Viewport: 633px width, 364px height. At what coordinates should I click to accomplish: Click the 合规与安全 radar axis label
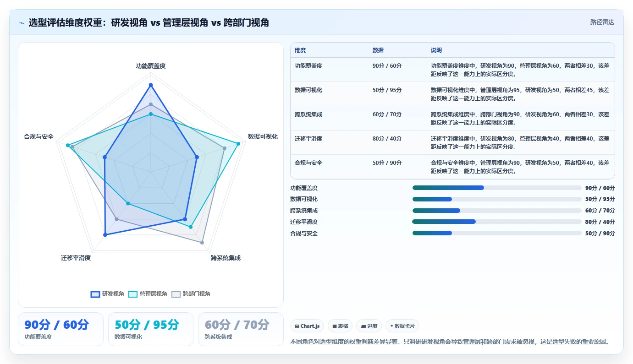tap(39, 136)
